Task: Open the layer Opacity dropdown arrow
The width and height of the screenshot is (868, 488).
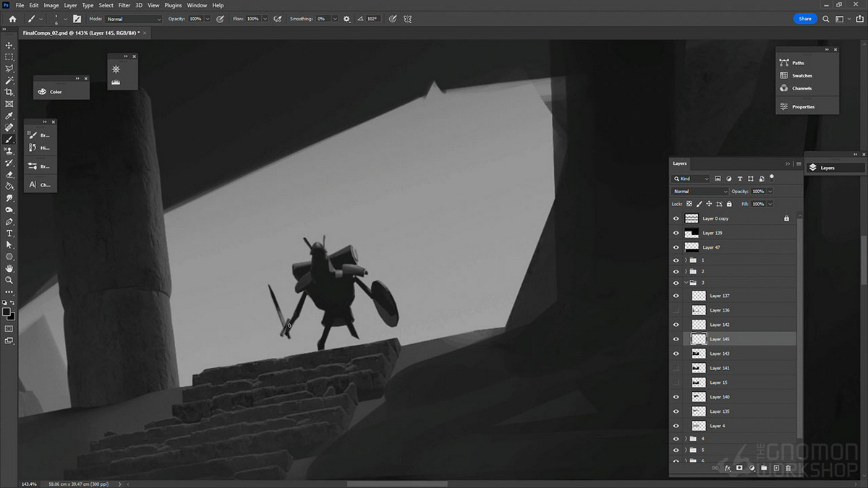Action: click(770, 192)
